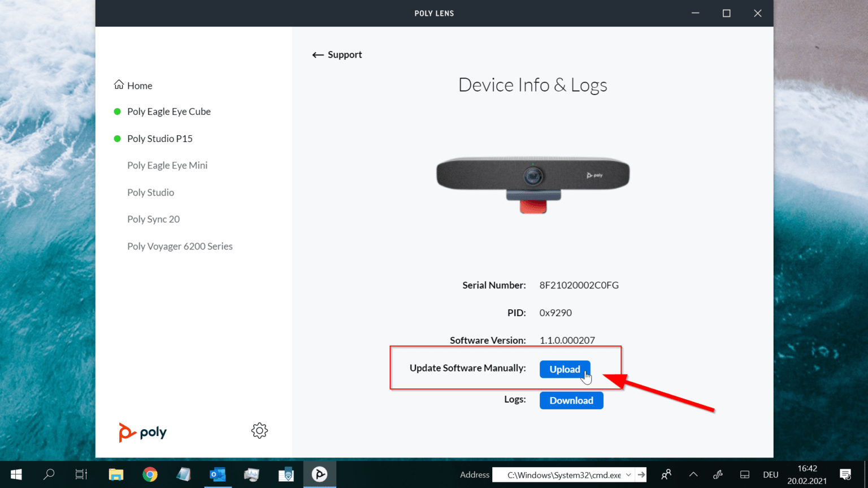The height and width of the screenshot is (488, 868).
Task: Click the Poly Lens taskbar icon
Action: pyautogui.click(x=320, y=474)
